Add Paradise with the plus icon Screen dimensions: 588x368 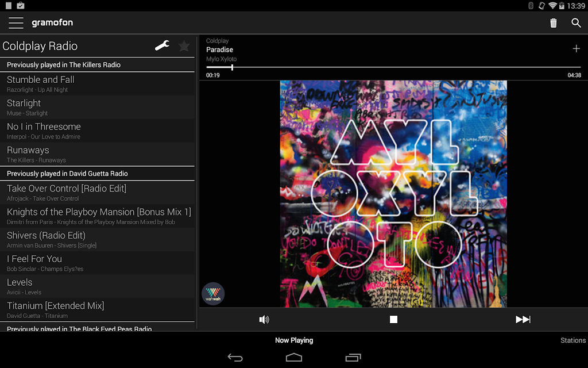point(576,48)
